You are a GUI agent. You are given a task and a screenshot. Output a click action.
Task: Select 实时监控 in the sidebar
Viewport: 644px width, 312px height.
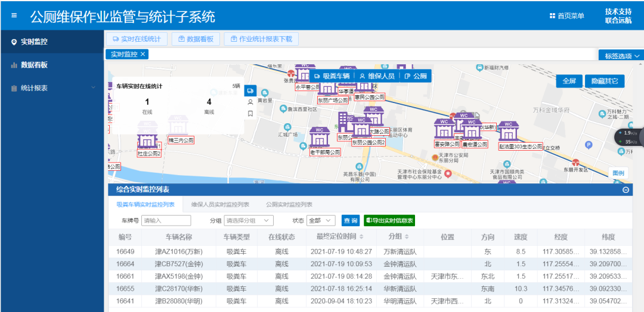click(x=52, y=42)
